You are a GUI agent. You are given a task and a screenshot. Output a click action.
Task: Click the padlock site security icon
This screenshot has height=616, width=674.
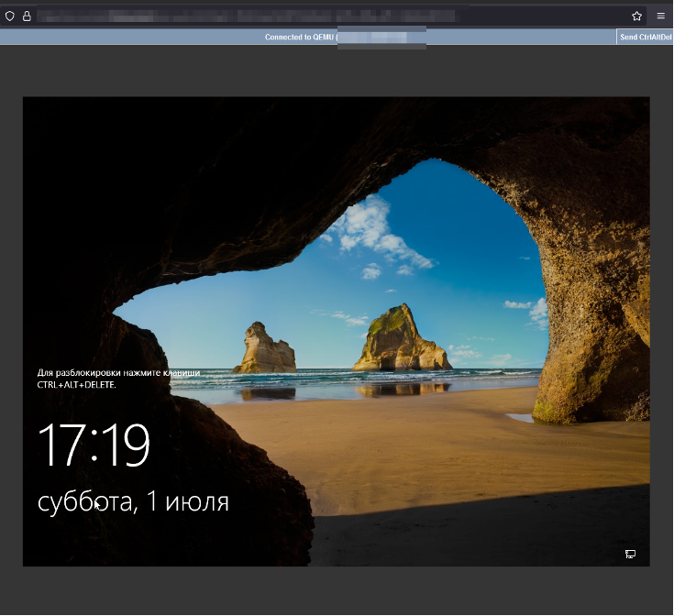[x=27, y=16]
